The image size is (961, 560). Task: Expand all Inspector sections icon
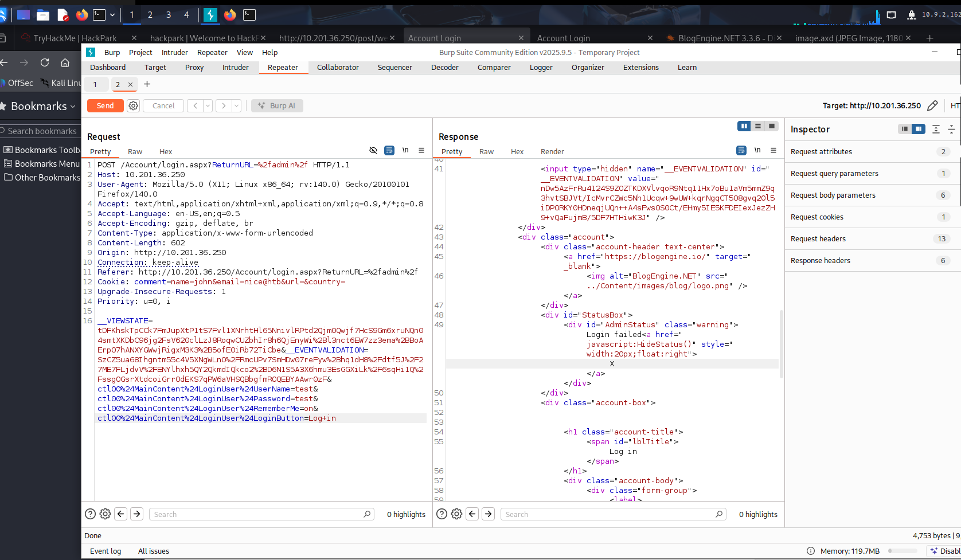coord(936,130)
